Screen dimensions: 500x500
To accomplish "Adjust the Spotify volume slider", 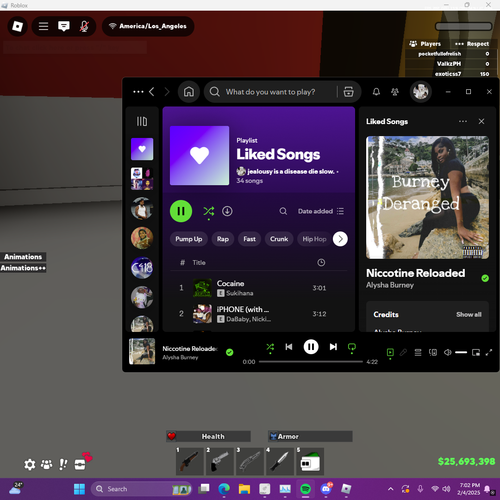I will 461,352.
